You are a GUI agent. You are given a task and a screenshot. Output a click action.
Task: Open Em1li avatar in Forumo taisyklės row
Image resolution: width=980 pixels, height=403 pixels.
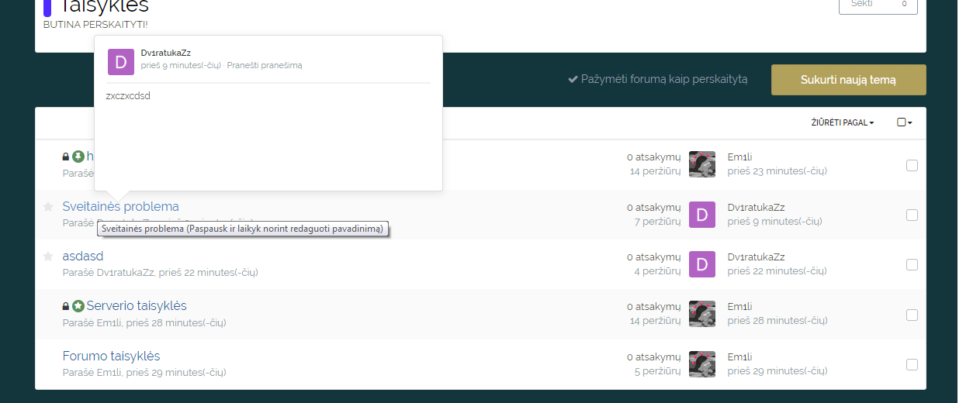pos(701,363)
